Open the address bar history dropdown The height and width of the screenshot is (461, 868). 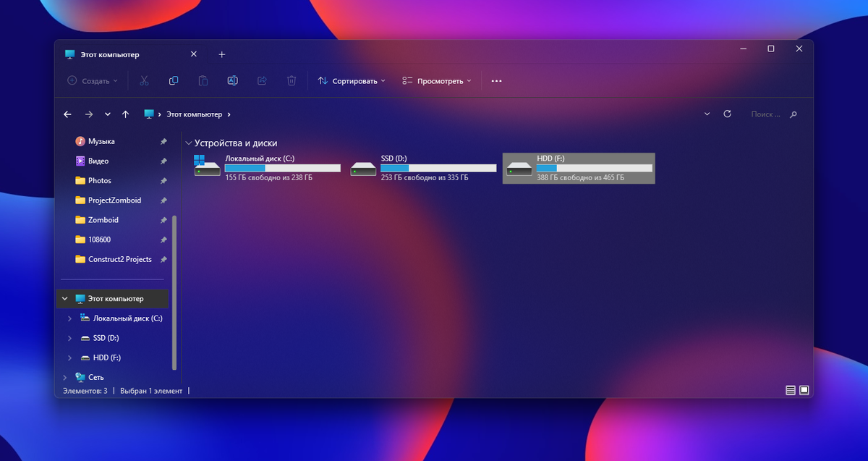coord(707,114)
